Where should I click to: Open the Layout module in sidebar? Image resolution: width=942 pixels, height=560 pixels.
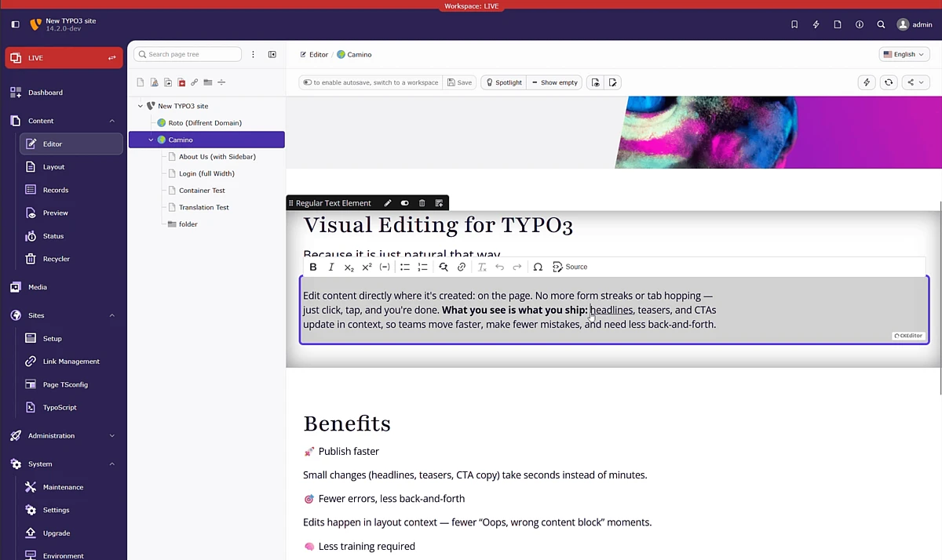53,167
